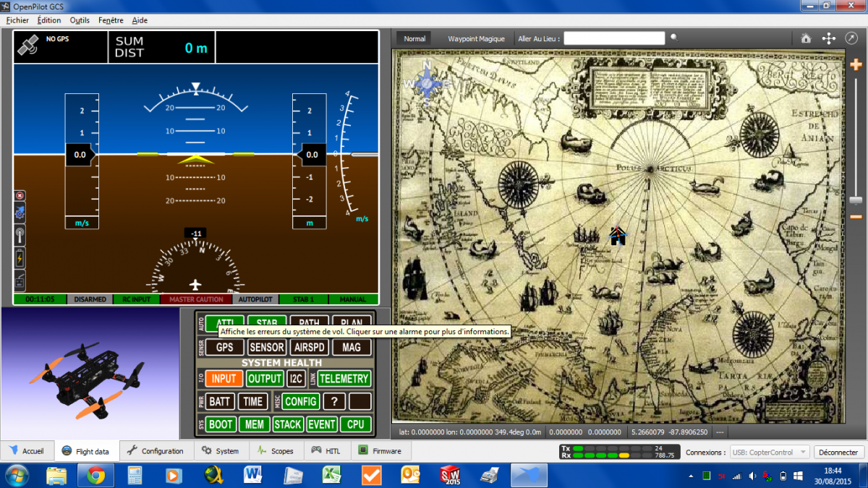Click the red X icon on flight display
Screen dimensions: 868x488
coord(20,195)
